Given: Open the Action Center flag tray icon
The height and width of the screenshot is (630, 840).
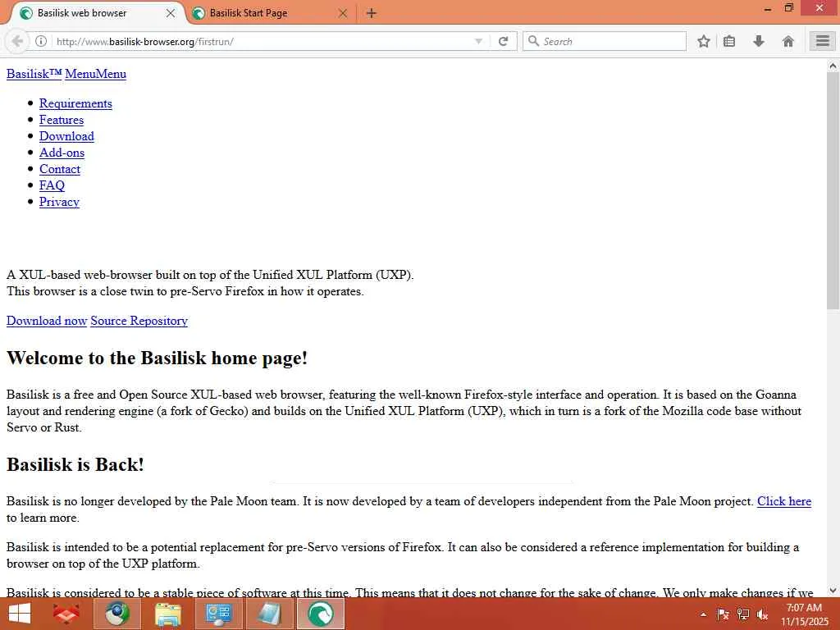Looking at the screenshot, I should [x=723, y=614].
